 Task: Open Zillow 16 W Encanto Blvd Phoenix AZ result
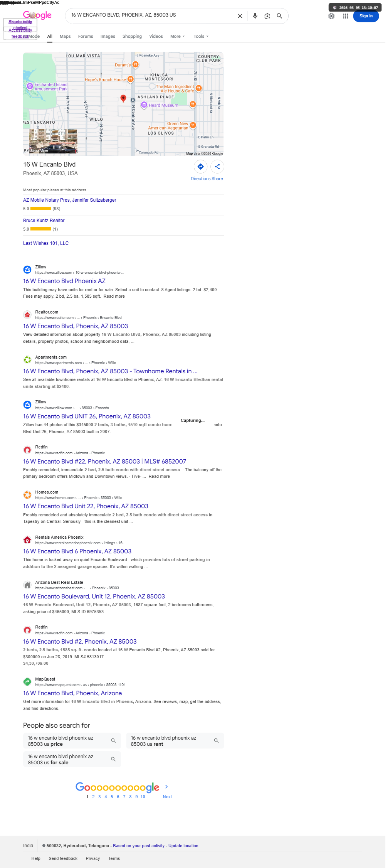click(x=64, y=281)
